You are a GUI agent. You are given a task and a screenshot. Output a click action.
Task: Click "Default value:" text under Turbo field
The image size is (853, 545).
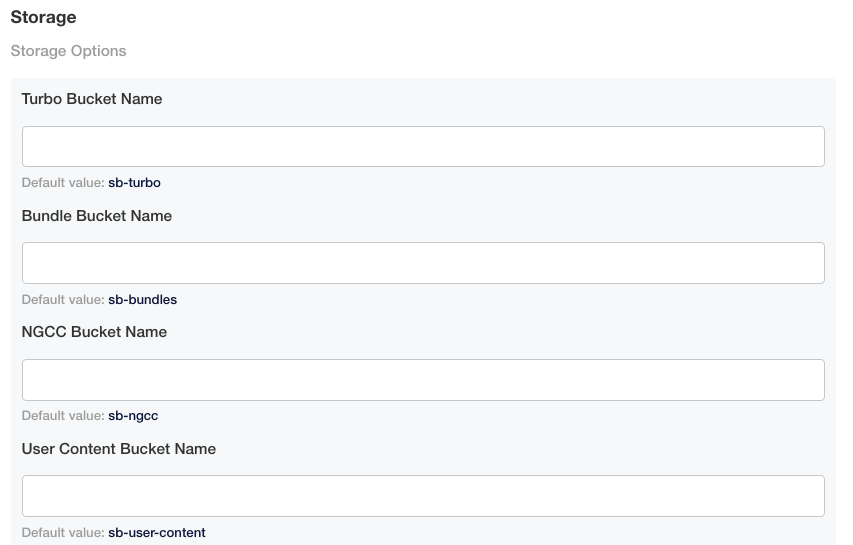63,183
